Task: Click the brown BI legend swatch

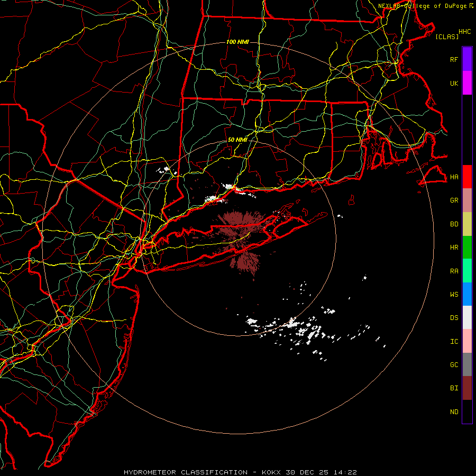Action: [467, 388]
